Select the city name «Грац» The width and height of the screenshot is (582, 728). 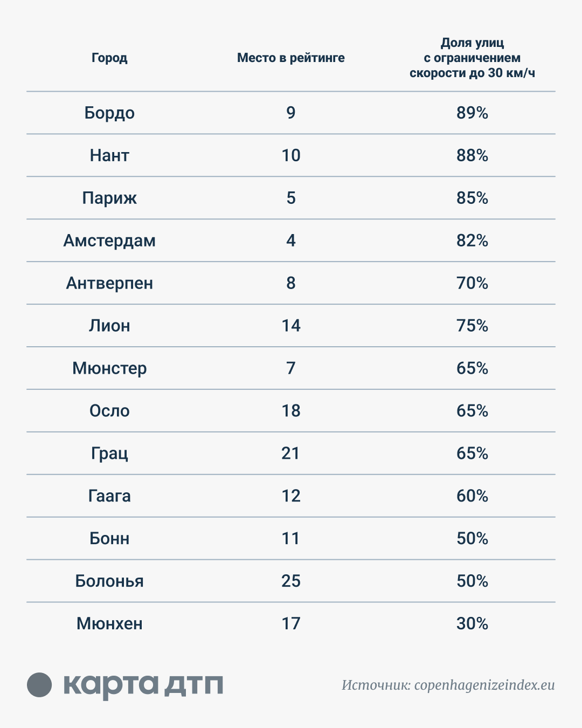click(109, 454)
